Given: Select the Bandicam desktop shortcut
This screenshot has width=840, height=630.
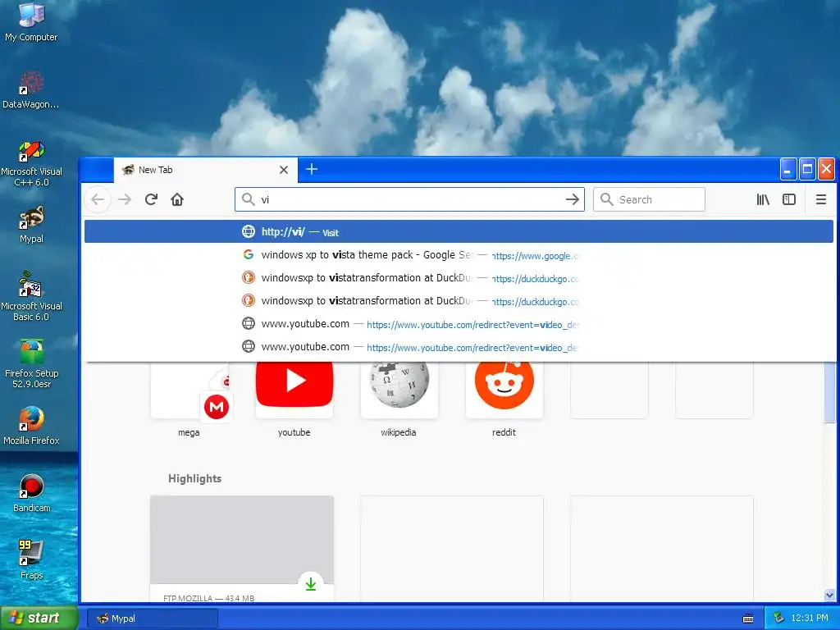Looking at the screenshot, I should (31, 494).
